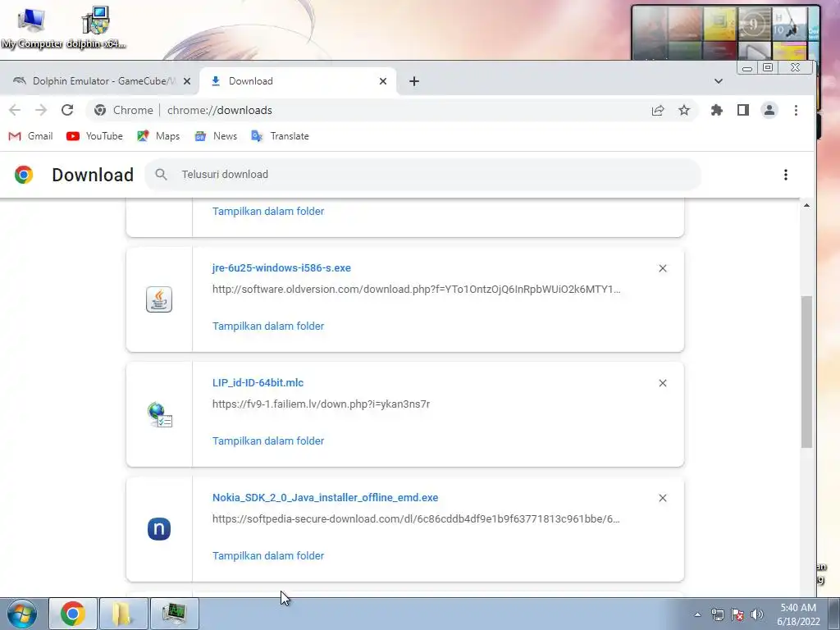Open the Translate bookmark
This screenshot has height=630, width=840.
(281, 136)
